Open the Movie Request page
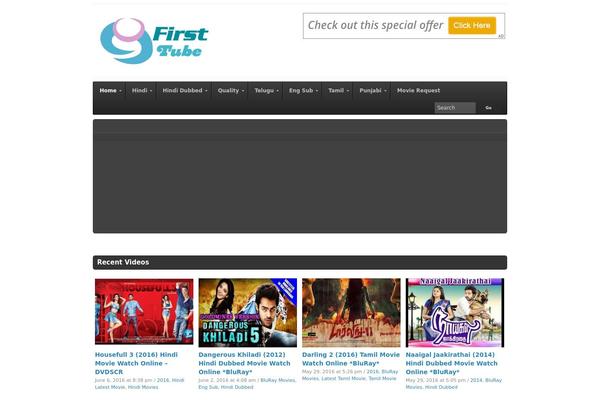Image resolution: width=600 pixels, height=400 pixels. point(418,91)
